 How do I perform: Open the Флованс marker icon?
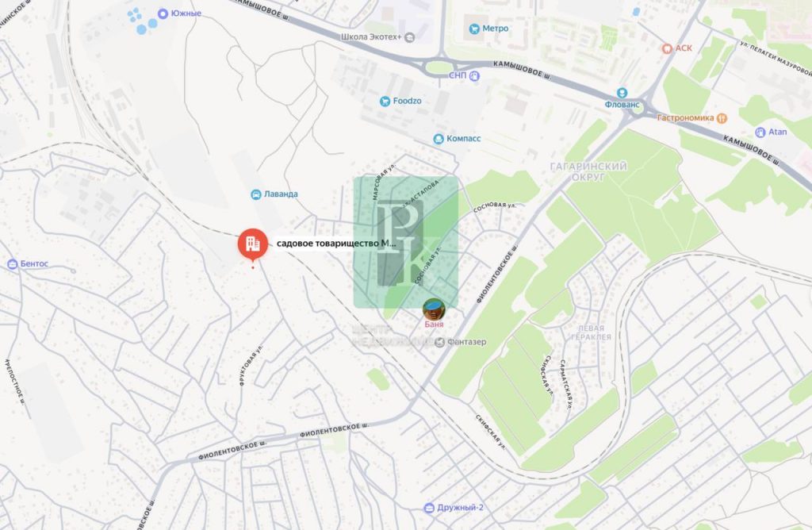622,93
